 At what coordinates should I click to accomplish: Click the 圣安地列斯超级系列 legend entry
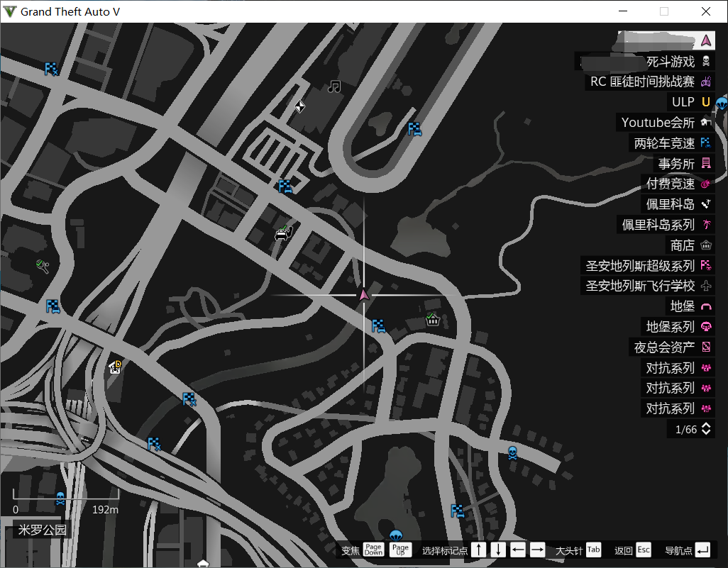[x=648, y=265]
